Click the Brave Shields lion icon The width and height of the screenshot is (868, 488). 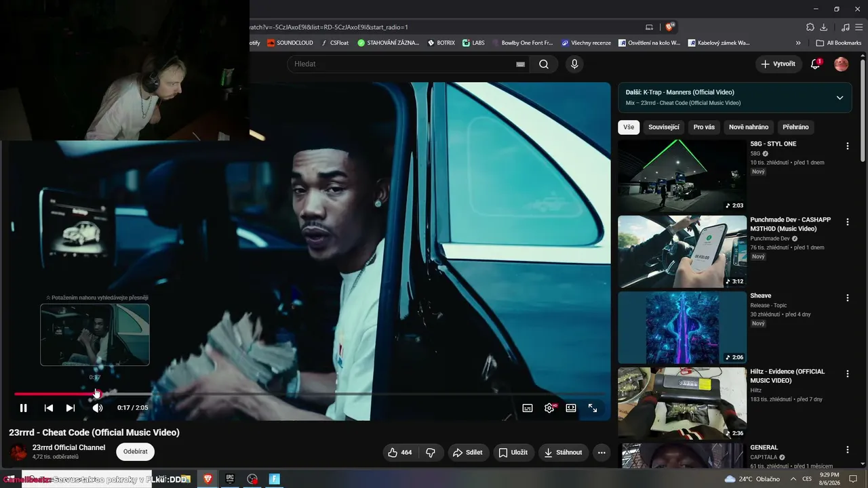(x=669, y=27)
